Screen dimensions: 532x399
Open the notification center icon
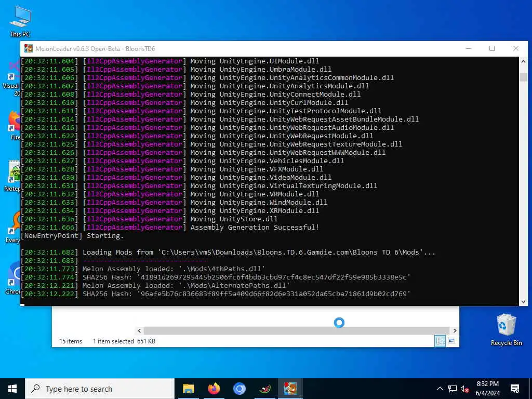tap(515, 389)
